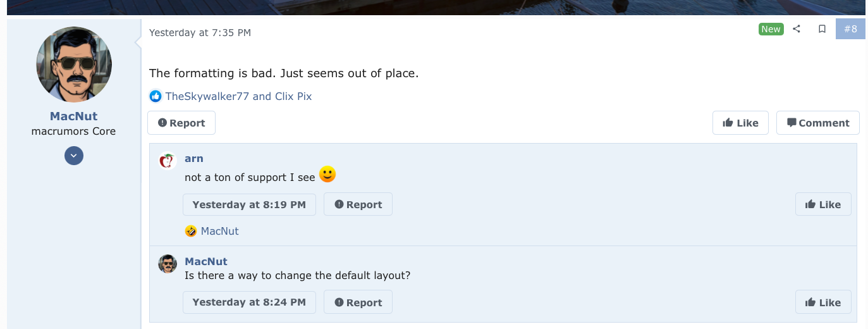Image resolution: width=868 pixels, height=329 pixels.
Task: Open MacNut's large profile avatar
Action: click(x=74, y=65)
